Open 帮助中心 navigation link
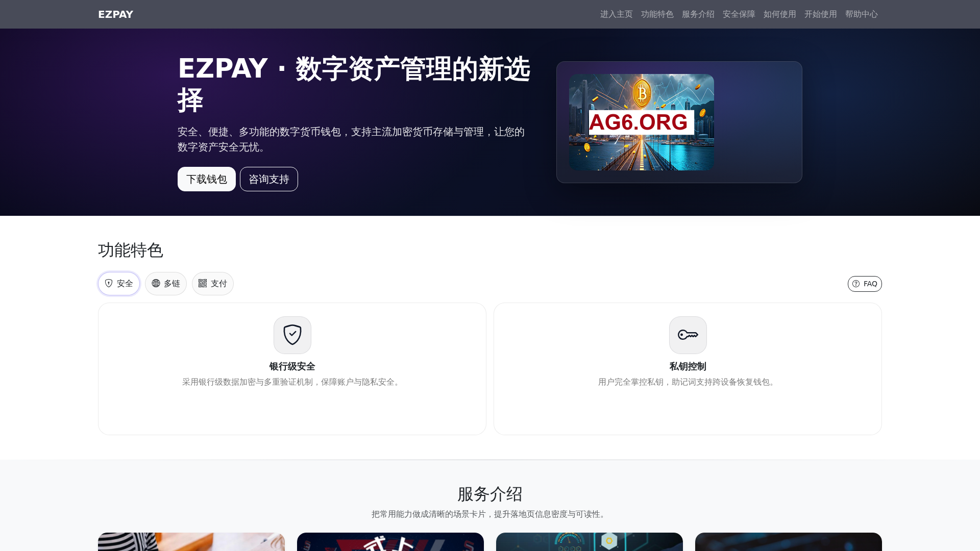 coord(861,14)
